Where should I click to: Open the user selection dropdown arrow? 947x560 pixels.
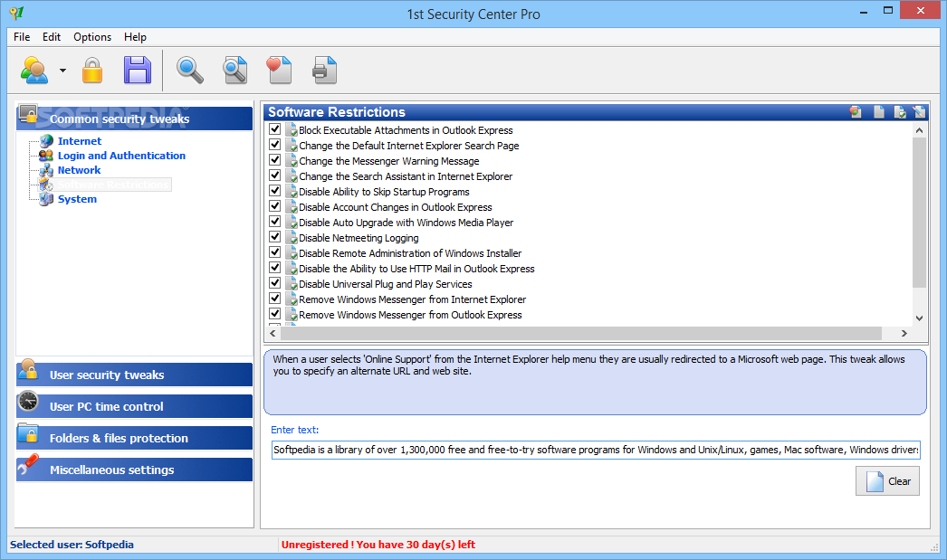click(x=62, y=71)
